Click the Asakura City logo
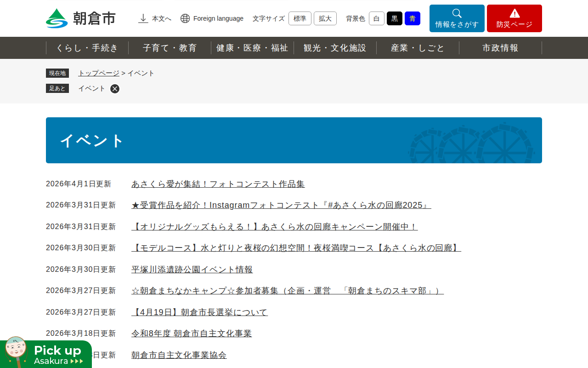This screenshot has height=368, width=588. 81,18
